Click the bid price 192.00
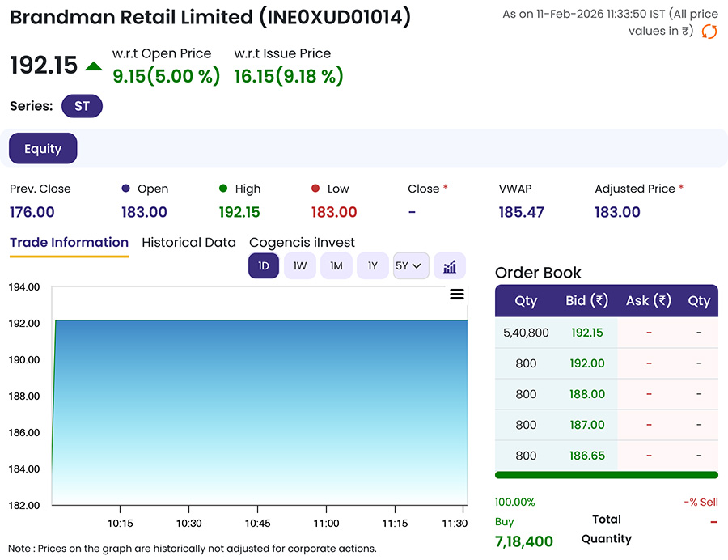 [x=587, y=363]
